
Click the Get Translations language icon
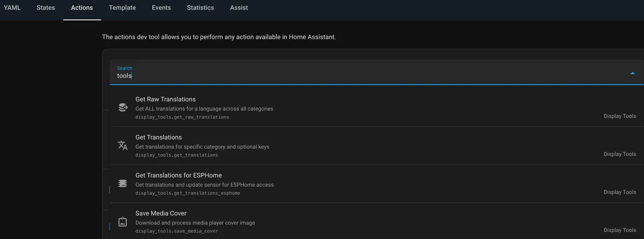click(122, 146)
